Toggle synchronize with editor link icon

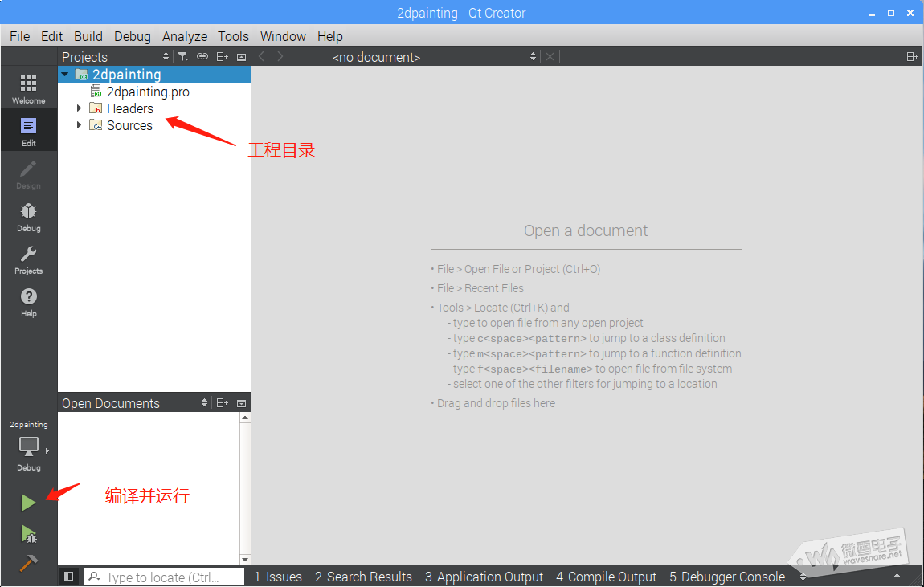[202, 57]
